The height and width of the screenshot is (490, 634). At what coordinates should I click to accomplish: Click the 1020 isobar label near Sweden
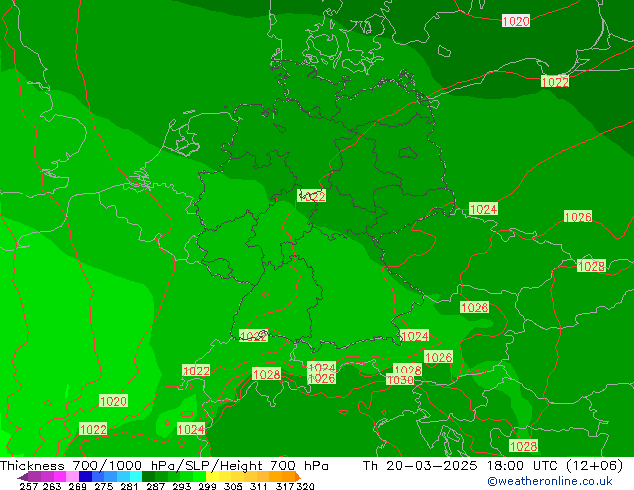pyautogui.click(x=516, y=21)
